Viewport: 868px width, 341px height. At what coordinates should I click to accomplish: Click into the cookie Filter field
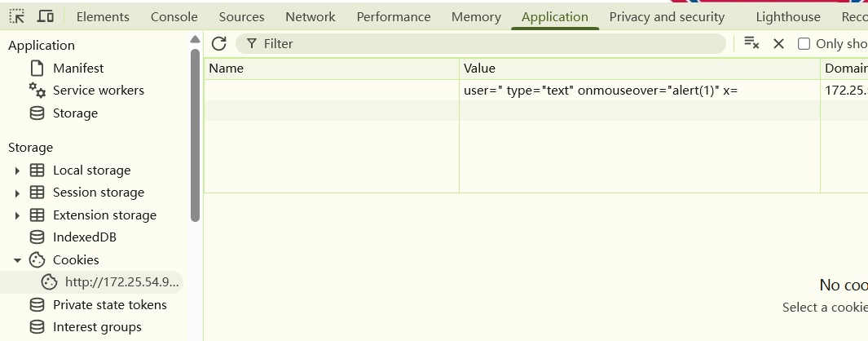pos(489,43)
